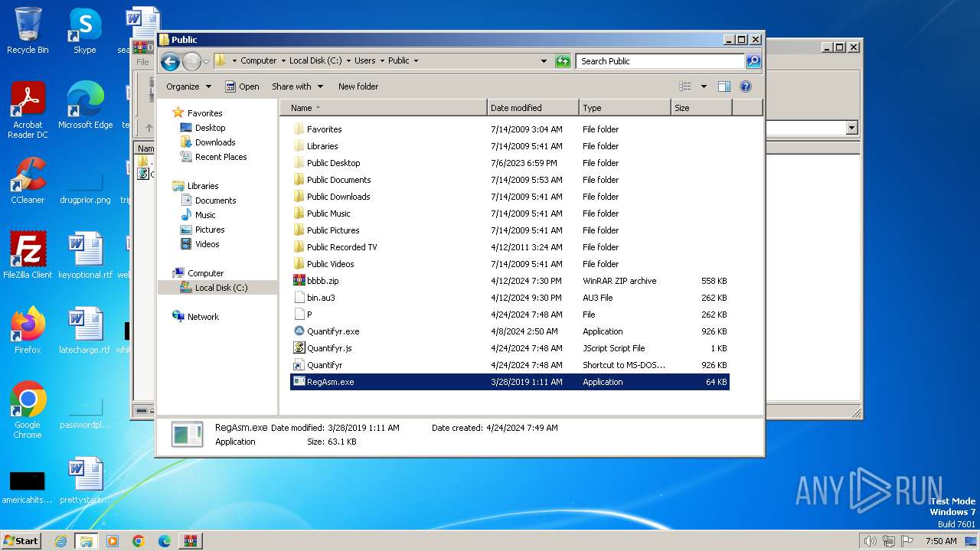Screen dimensions: 980x551
Task: Open Recycle Bin desktop icon
Action: (x=28, y=31)
